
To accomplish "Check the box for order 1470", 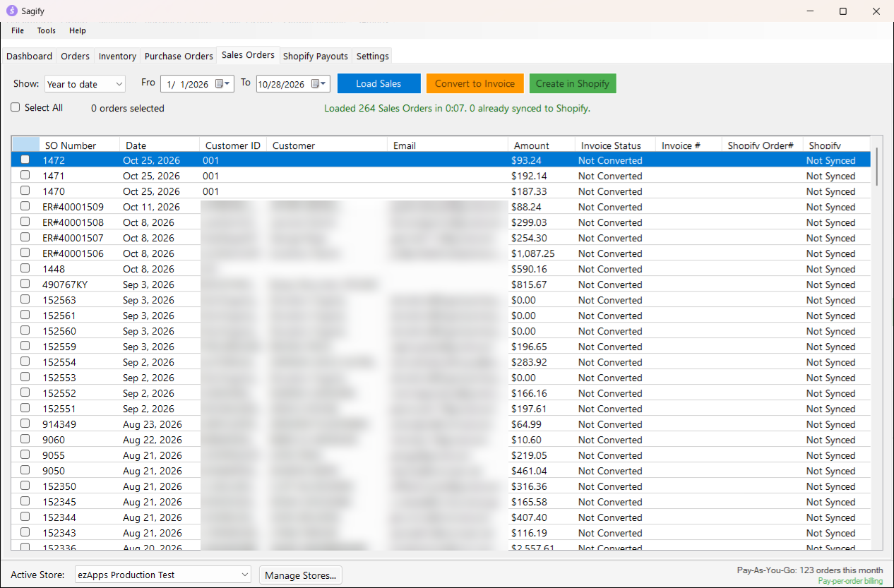I will pyautogui.click(x=25, y=191).
